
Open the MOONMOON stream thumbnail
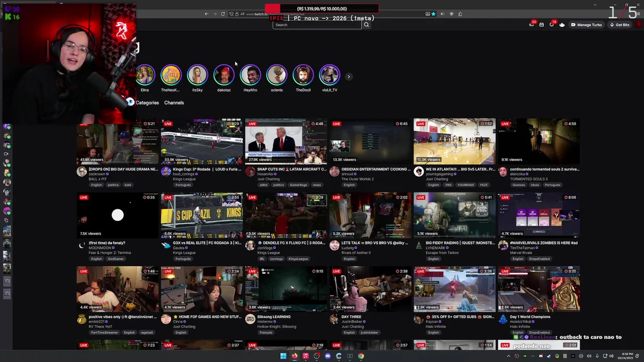tap(117, 215)
